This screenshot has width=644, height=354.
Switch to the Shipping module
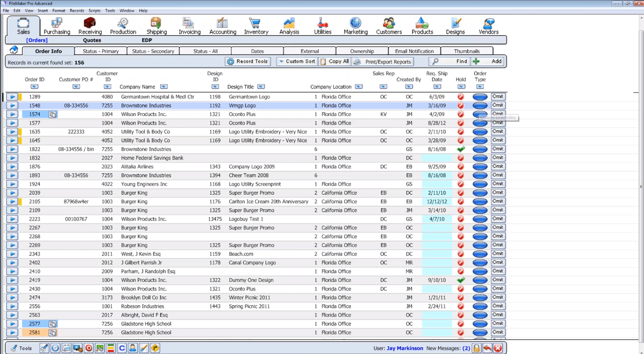pyautogui.click(x=156, y=25)
